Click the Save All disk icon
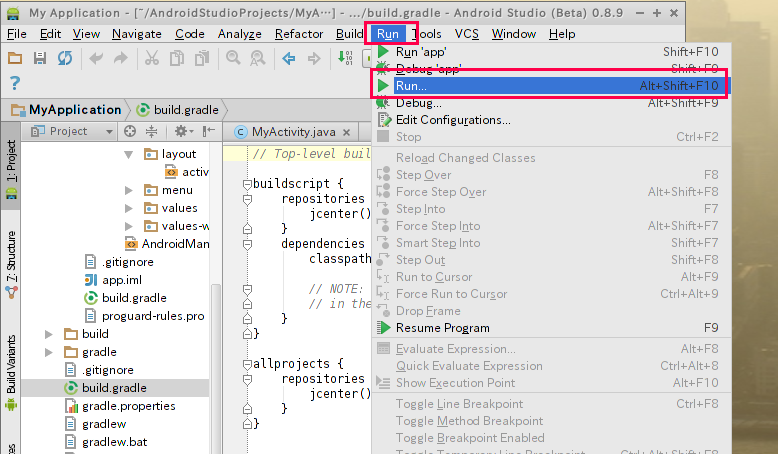This screenshot has width=778, height=454. [40, 58]
